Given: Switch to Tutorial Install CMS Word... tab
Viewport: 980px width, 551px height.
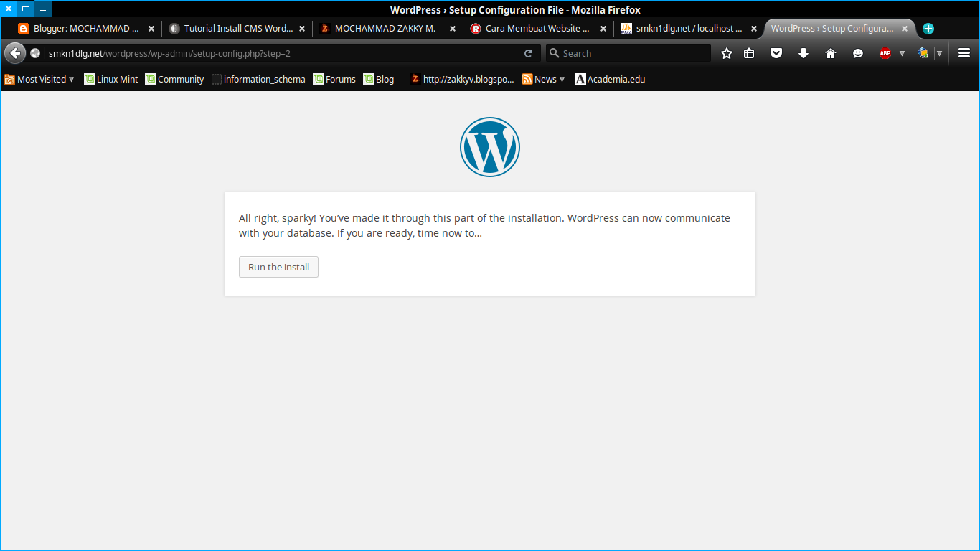Looking at the screenshot, I should pyautogui.click(x=238, y=29).
